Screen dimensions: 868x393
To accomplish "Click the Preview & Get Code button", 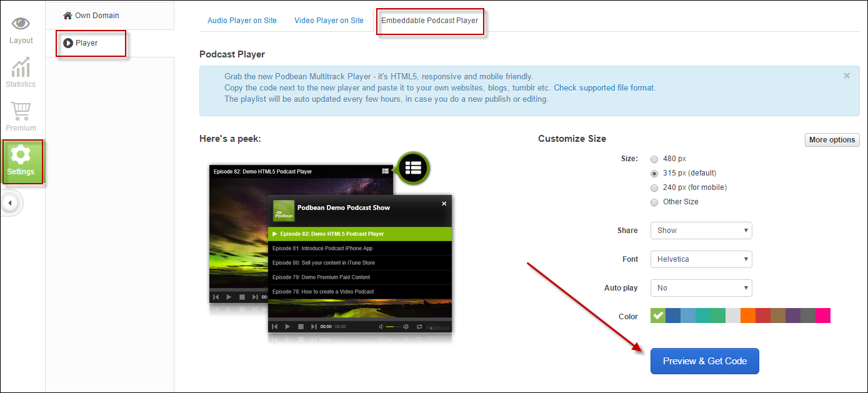I will (x=705, y=361).
